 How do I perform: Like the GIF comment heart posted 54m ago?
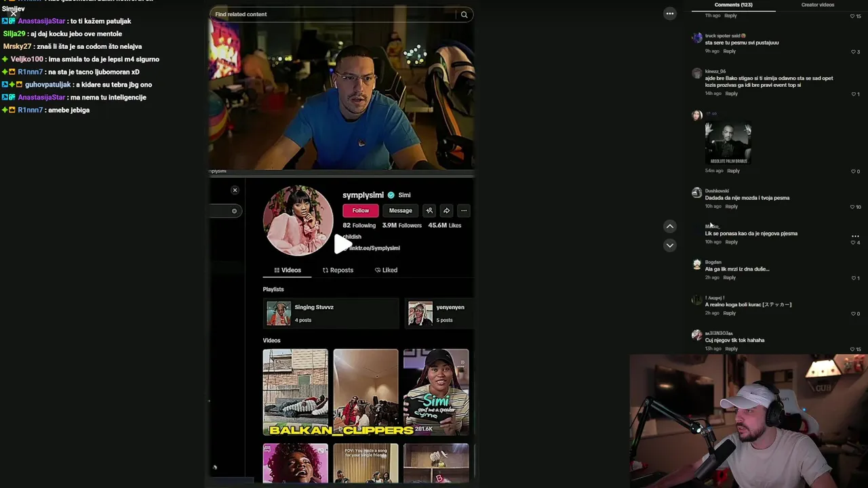(x=853, y=171)
